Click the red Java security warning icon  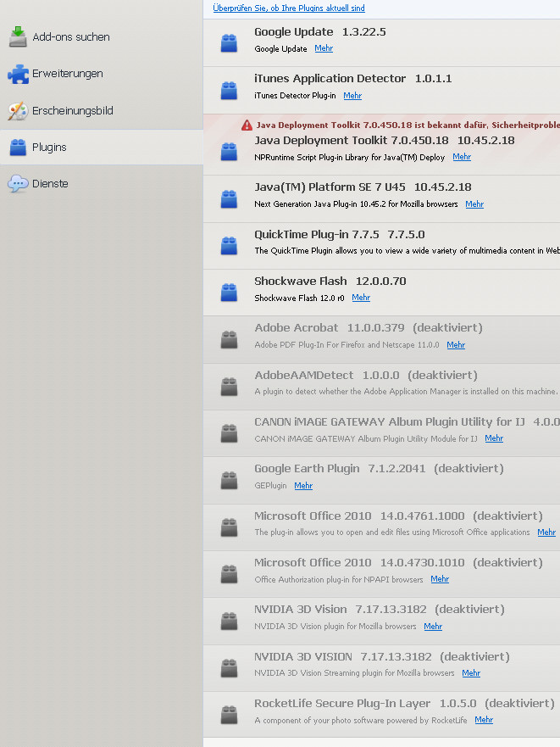(x=247, y=125)
